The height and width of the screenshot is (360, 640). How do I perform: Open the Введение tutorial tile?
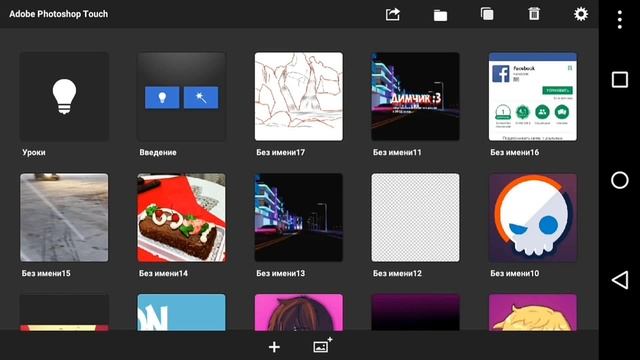[x=181, y=96]
